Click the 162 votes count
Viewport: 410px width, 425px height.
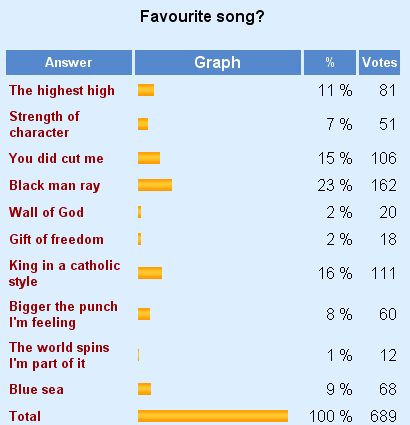[x=384, y=185]
